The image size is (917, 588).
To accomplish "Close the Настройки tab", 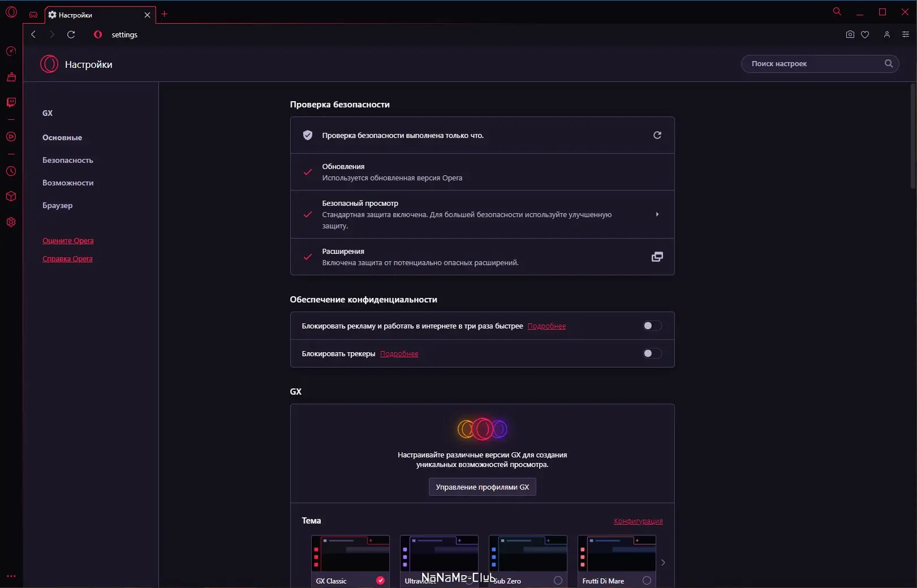I will click(x=147, y=15).
